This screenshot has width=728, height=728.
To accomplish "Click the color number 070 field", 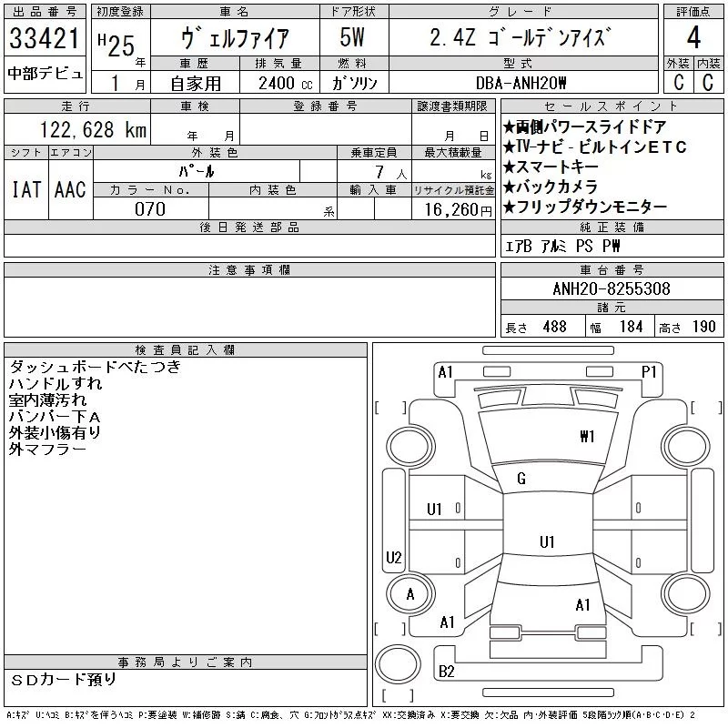I will tap(150, 208).
